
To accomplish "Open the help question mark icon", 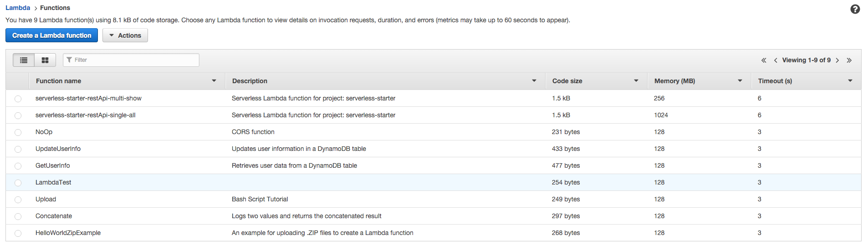I will click(x=855, y=9).
